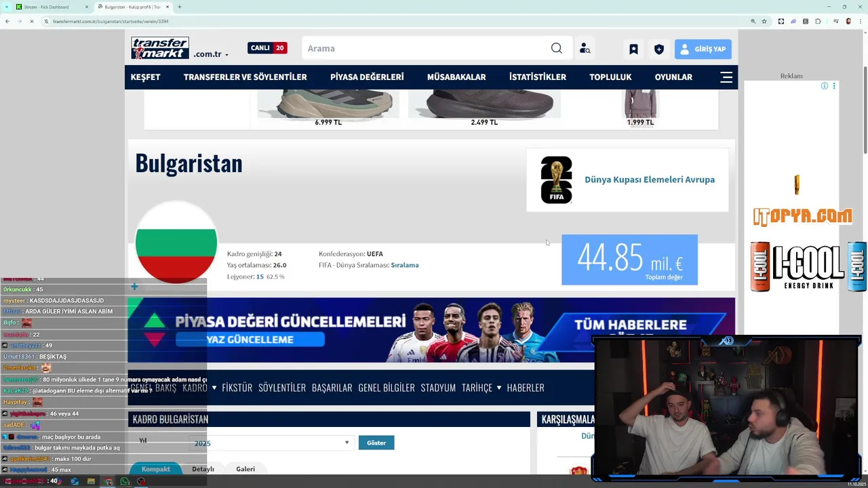Screen dimensions: 868x488
Task: Click the browser profile avatar
Action: coord(848,21)
